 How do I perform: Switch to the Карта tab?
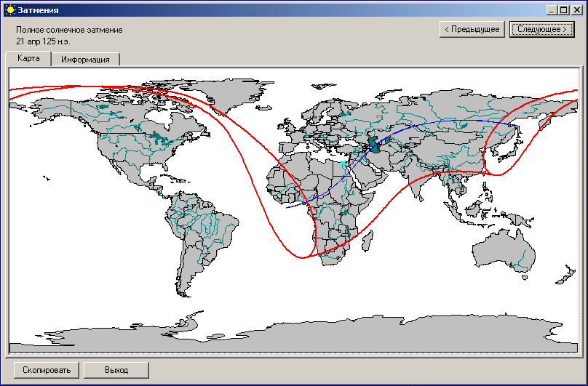(x=28, y=59)
